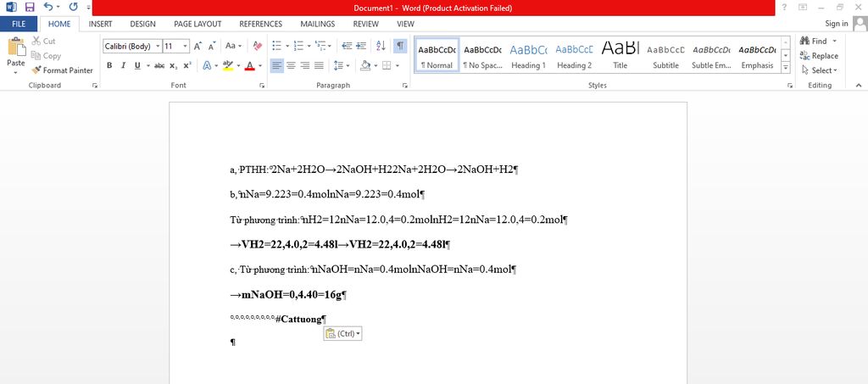Click the Save icon in quick access toolbar
This screenshot has height=384, width=868.
[x=30, y=7]
